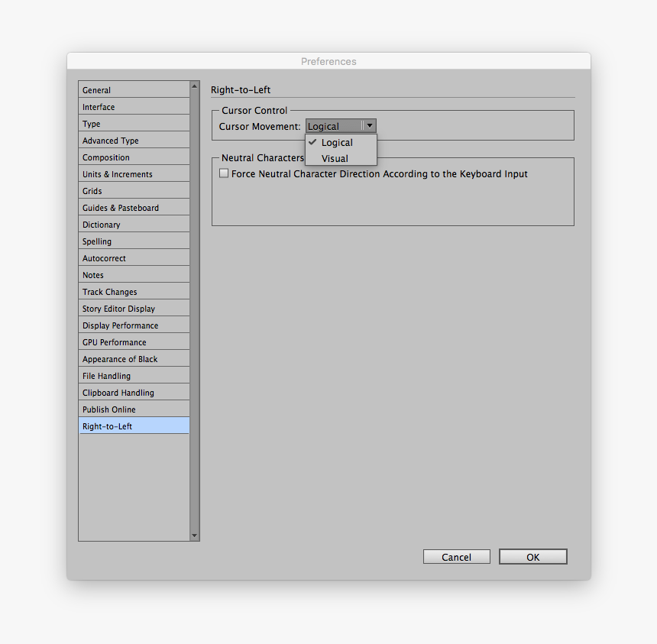
Task: Dismiss the dialog using Cancel
Action: pos(456,556)
